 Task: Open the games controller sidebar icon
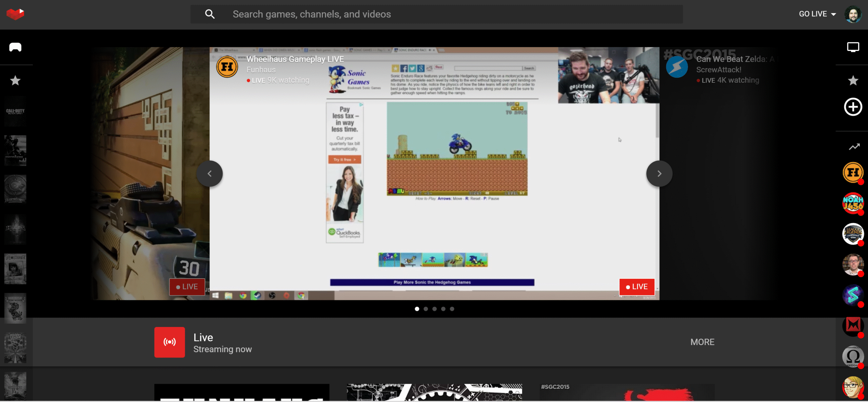click(15, 47)
